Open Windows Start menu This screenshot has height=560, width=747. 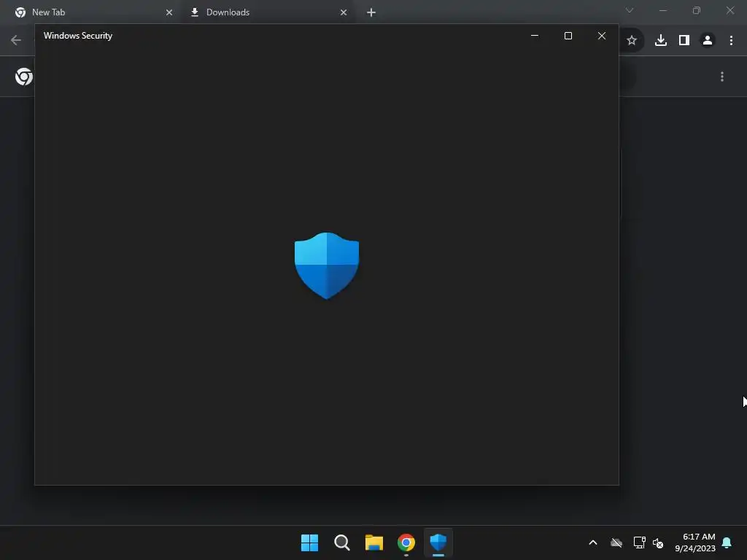309,542
